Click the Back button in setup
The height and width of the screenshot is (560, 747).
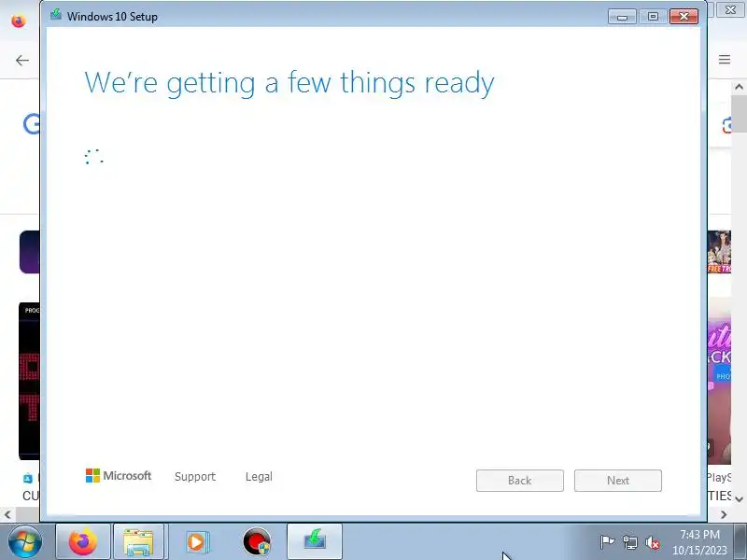click(x=520, y=481)
